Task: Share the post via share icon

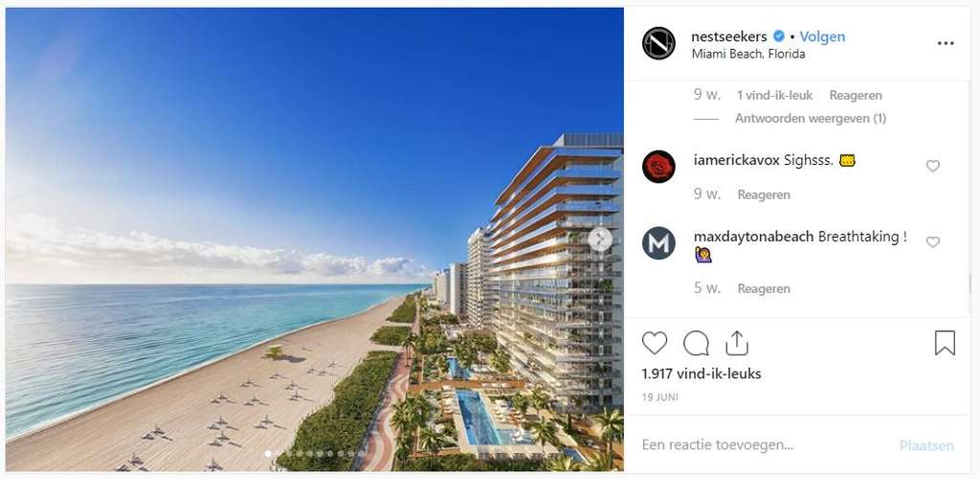Action: click(x=737, y=343)
